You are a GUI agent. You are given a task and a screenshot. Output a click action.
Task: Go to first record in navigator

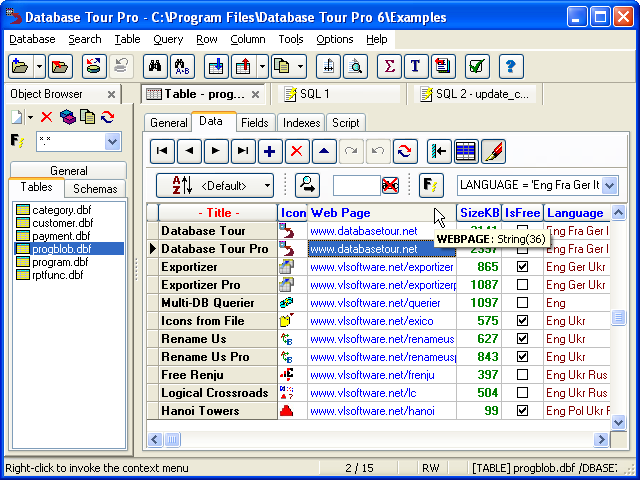pyautogui.click(x=162, y=151)
